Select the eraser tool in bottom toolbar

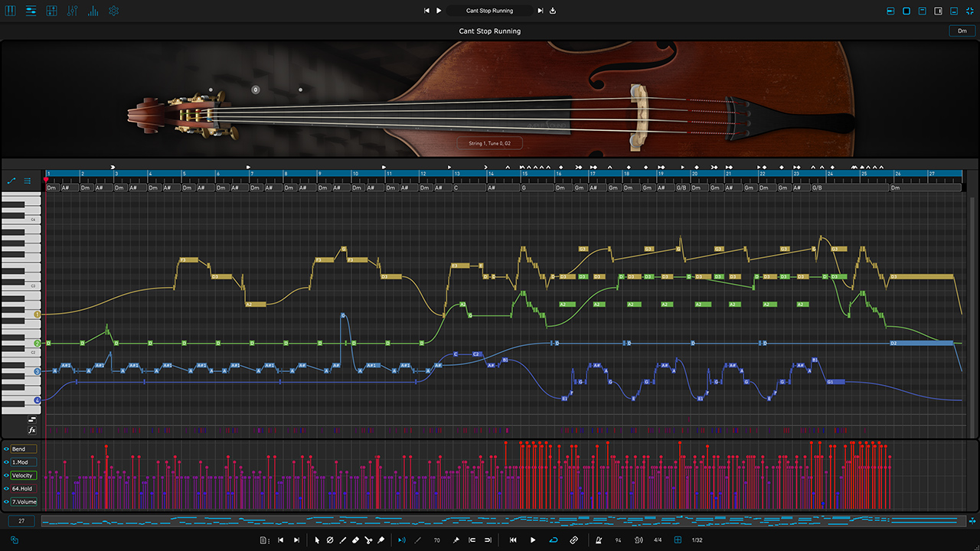click(x=355, y=540)
